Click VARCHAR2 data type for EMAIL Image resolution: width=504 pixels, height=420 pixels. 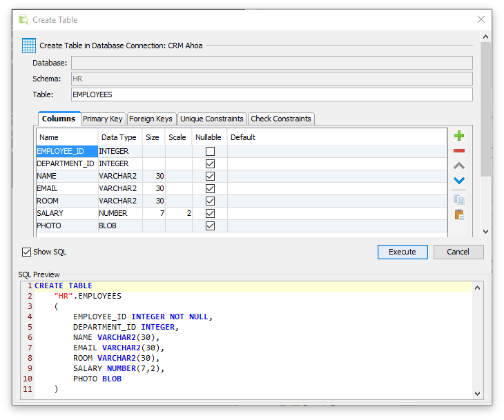coord(120,188)
